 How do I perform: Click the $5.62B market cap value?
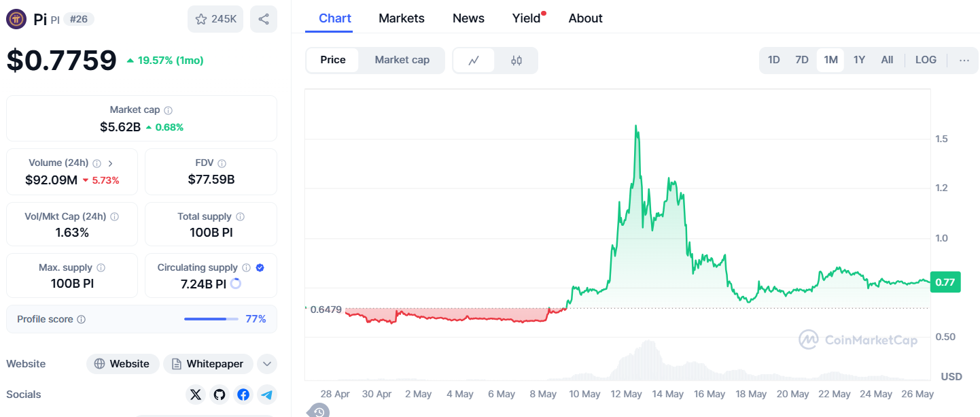[120, 127]
